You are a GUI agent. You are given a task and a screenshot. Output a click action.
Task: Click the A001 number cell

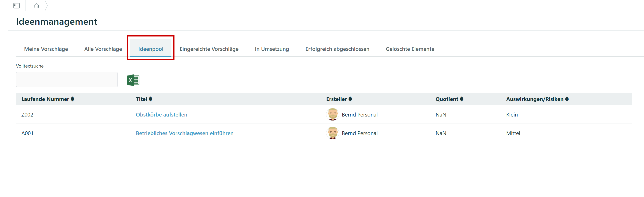click(x=27, y=133)
